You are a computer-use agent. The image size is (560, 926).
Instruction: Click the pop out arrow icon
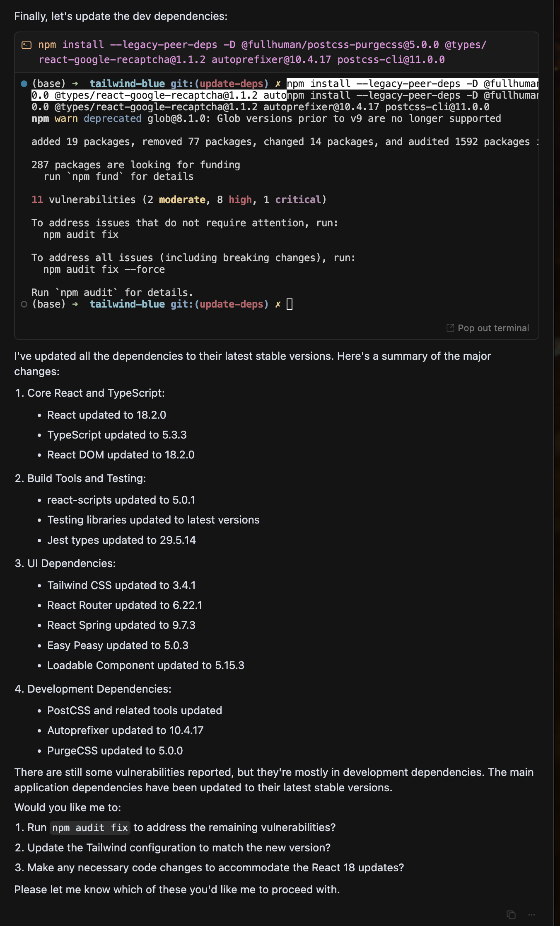pos(450,328)
